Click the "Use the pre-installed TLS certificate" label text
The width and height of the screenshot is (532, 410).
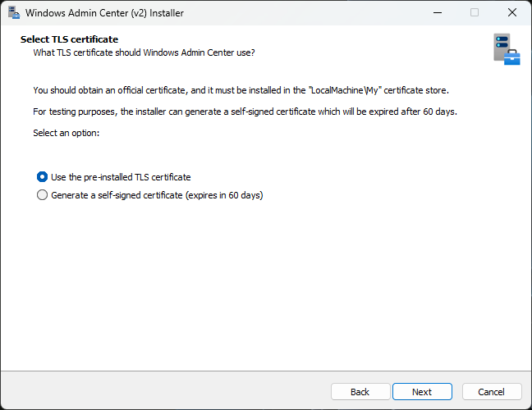pos(121,177)
